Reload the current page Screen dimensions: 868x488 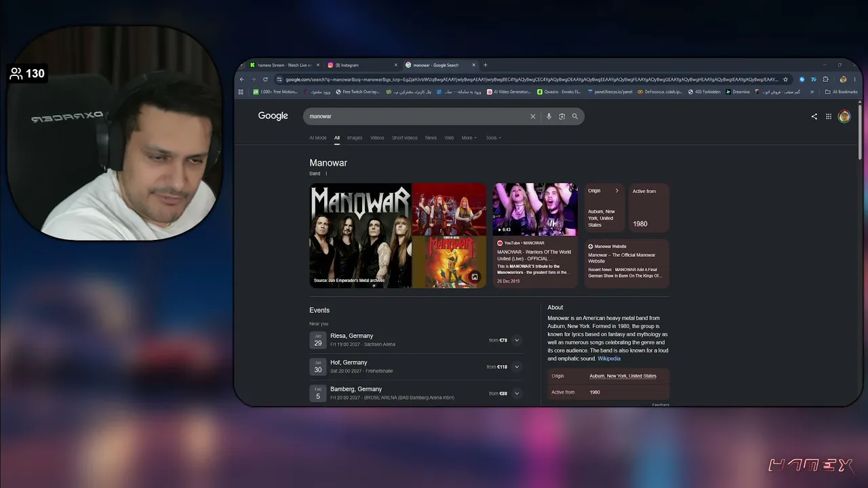coord(265,79)
